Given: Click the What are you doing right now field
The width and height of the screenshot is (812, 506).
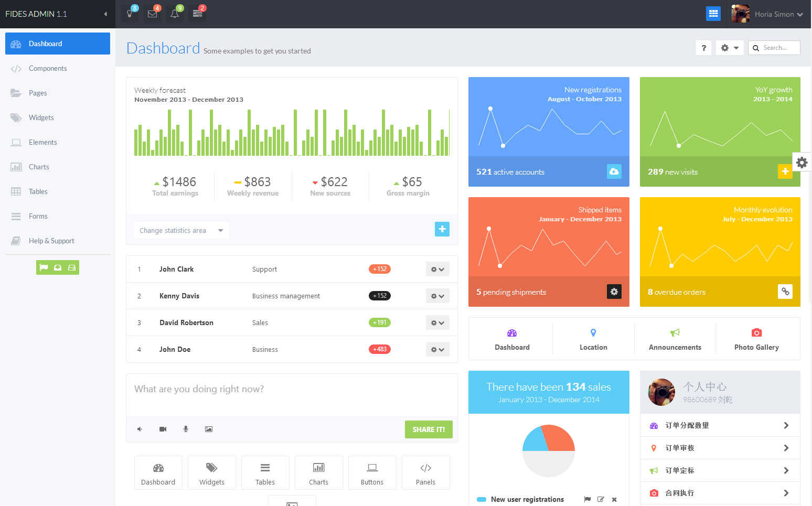Looking at the screenshot, I should click(x=292, y=394).
